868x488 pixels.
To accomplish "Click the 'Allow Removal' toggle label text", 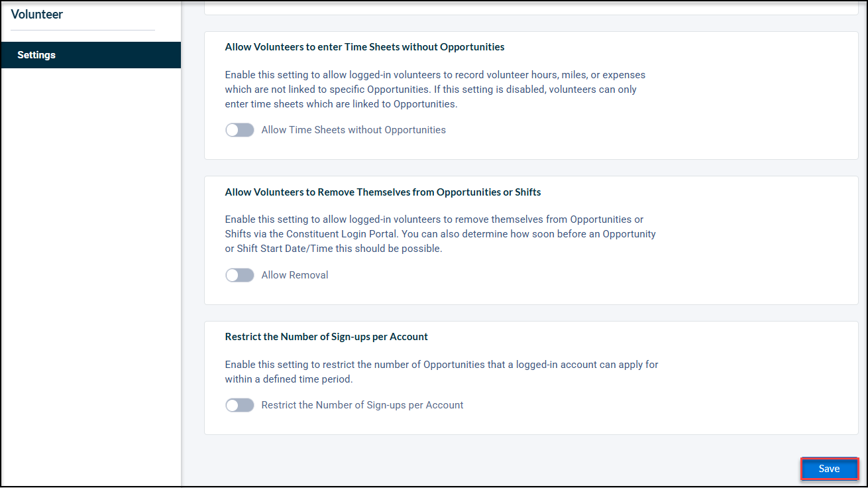I will pyautogui.click(x=295, y=275).
